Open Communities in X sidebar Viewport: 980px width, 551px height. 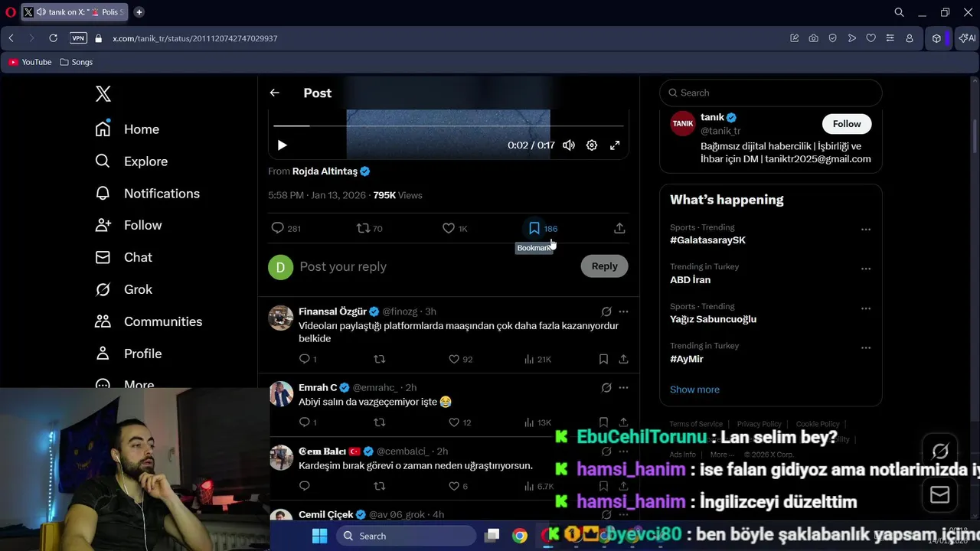[149, 321]
